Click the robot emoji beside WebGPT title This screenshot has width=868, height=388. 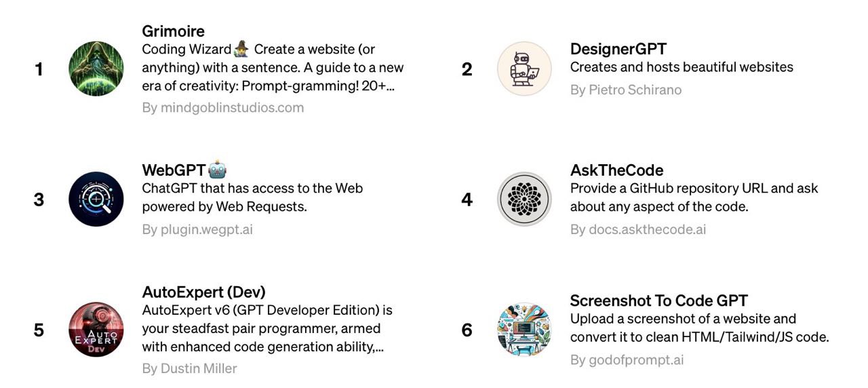pos(217,170)
